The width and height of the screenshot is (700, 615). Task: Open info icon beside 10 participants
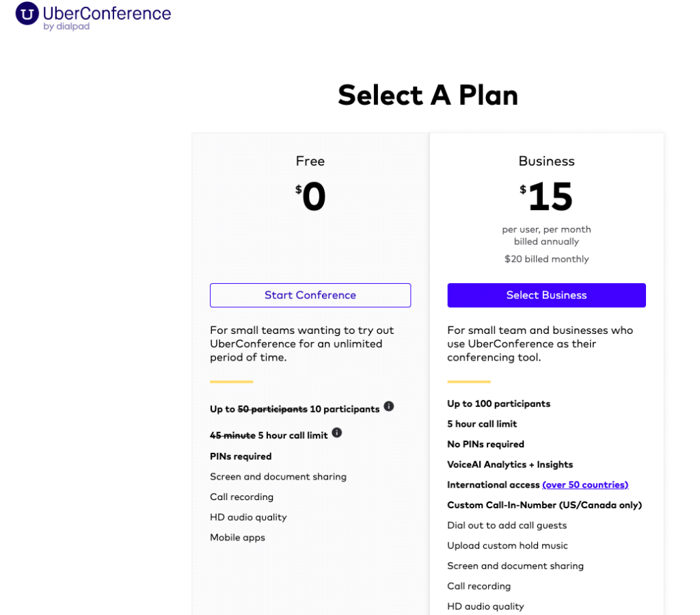[389, 406]
